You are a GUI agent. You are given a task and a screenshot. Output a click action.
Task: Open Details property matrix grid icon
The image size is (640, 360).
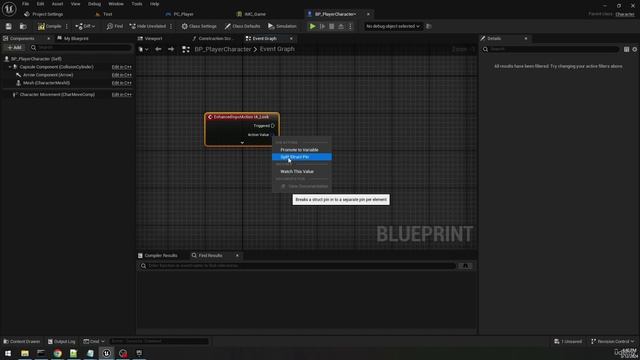627,49
